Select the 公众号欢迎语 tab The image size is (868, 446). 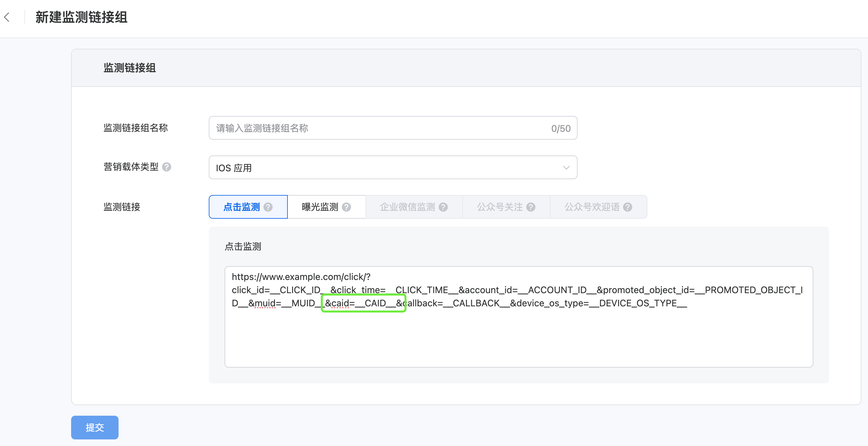pyautogui.click(x=599, y=207)
